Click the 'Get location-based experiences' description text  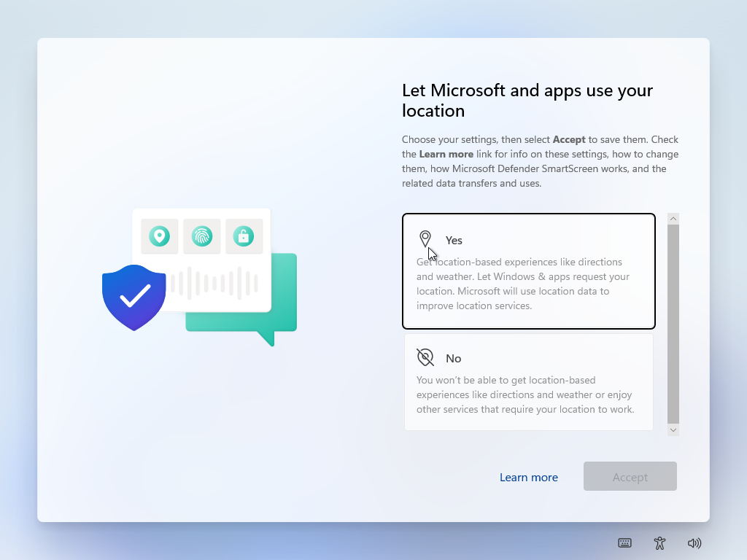coord(523,284)
